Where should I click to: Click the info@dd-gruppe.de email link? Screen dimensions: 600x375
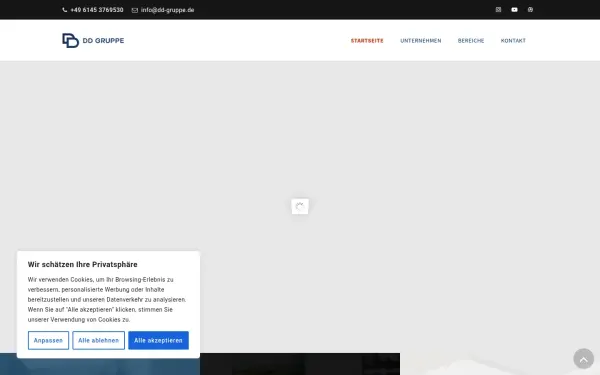163,10
